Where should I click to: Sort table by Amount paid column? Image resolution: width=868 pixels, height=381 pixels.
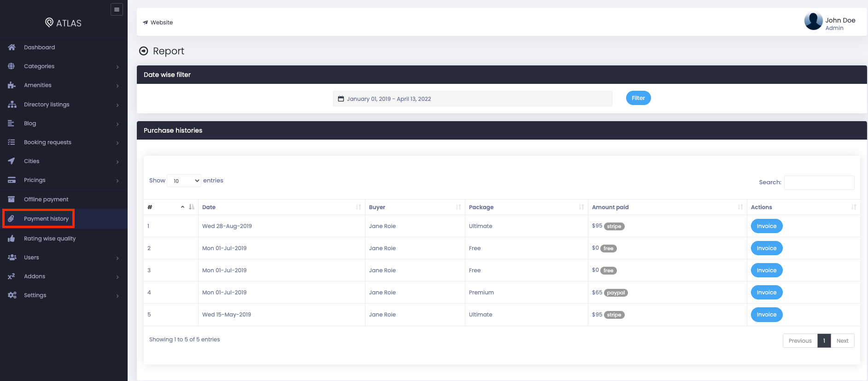(668, 207)
